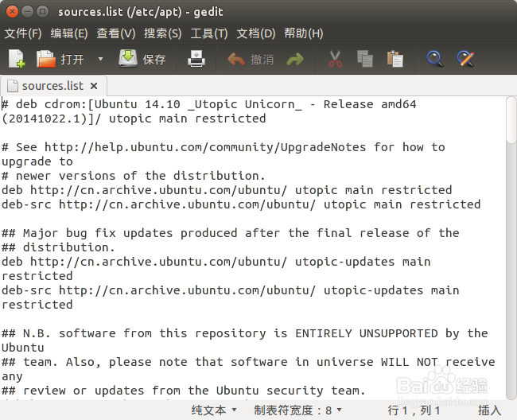Click the sources.list tab document icon
This screenshot has height=420, width=517.
(13, 86)
